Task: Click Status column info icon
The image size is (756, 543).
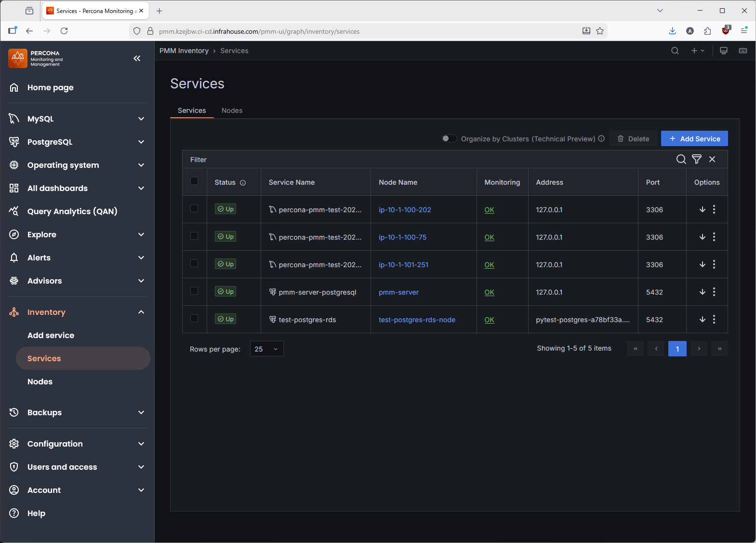Action: [x=243, y=183]
